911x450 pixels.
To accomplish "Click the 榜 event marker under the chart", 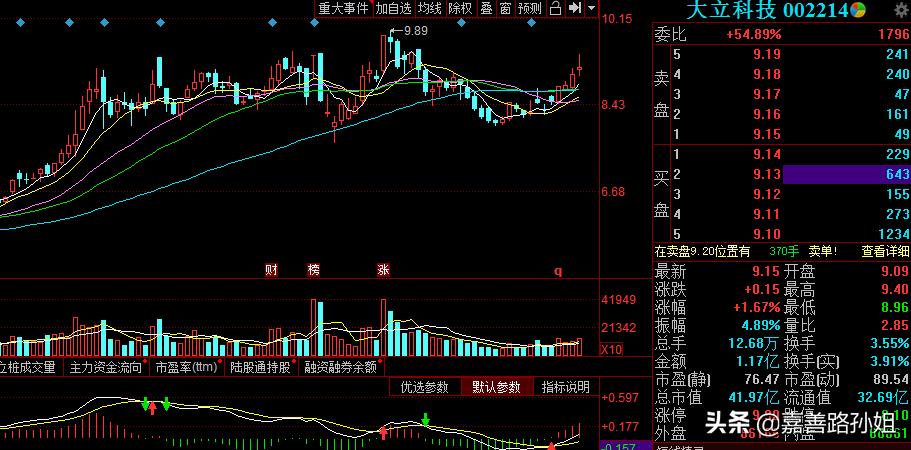I will click(314, 270).
